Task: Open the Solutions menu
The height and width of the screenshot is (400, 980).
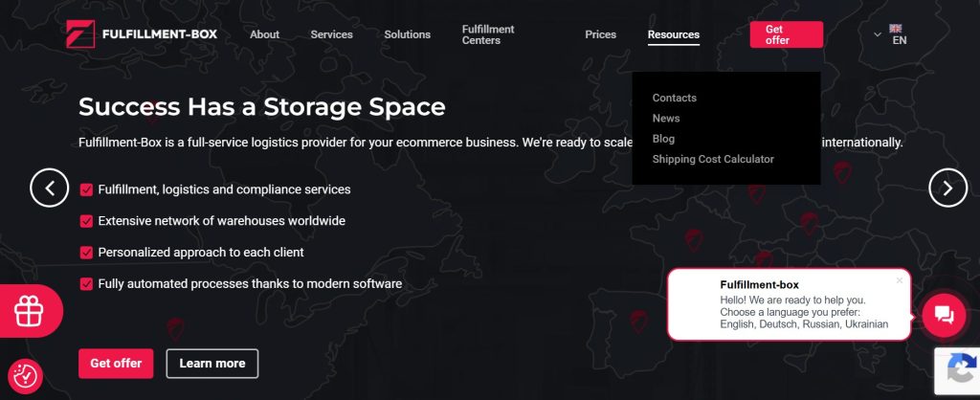Action: tap(407, 34)
